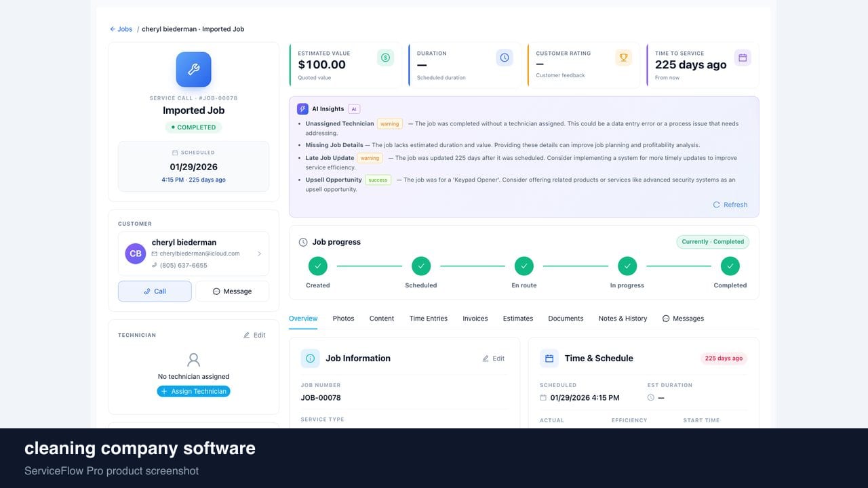Click the Completed step checkmark circle
Viewport: 868px width, 488px height.
click(x=730, y=266)
